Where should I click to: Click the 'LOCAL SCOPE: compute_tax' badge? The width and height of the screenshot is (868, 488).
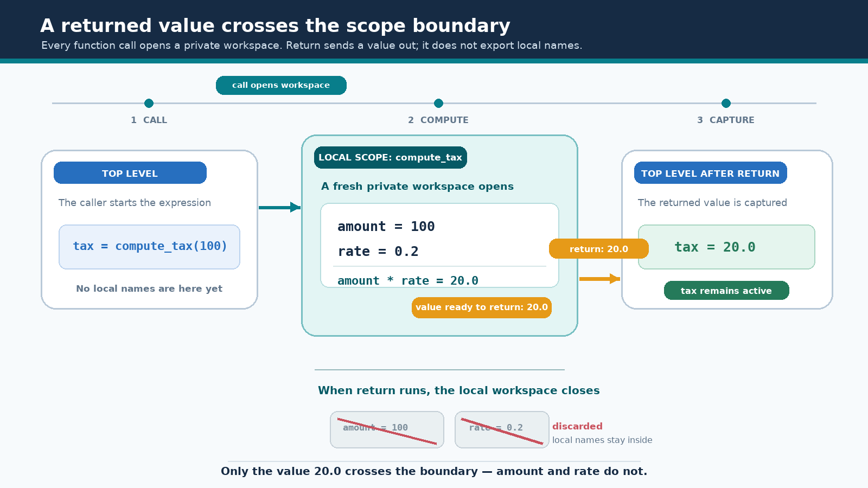(x=391, y=157)
